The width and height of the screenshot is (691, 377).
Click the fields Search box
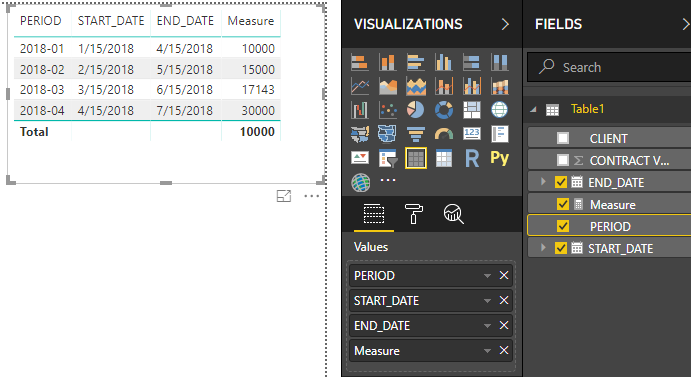[609, 67]
